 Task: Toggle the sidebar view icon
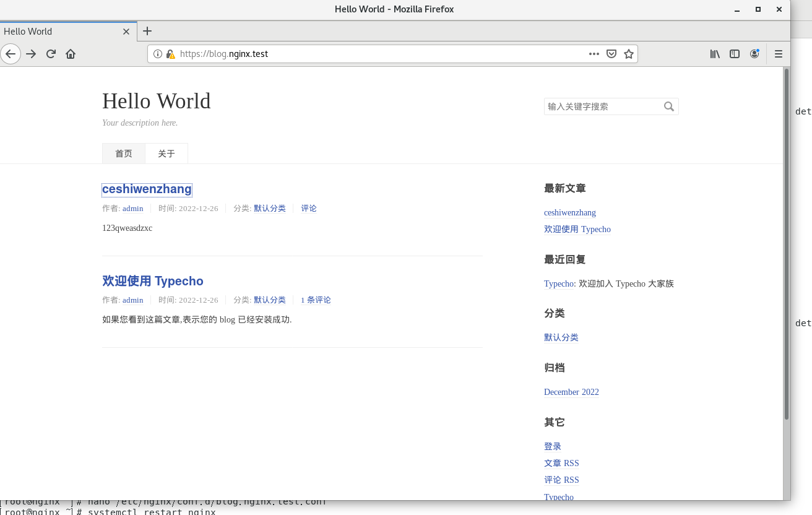click(x=735, y=54)
